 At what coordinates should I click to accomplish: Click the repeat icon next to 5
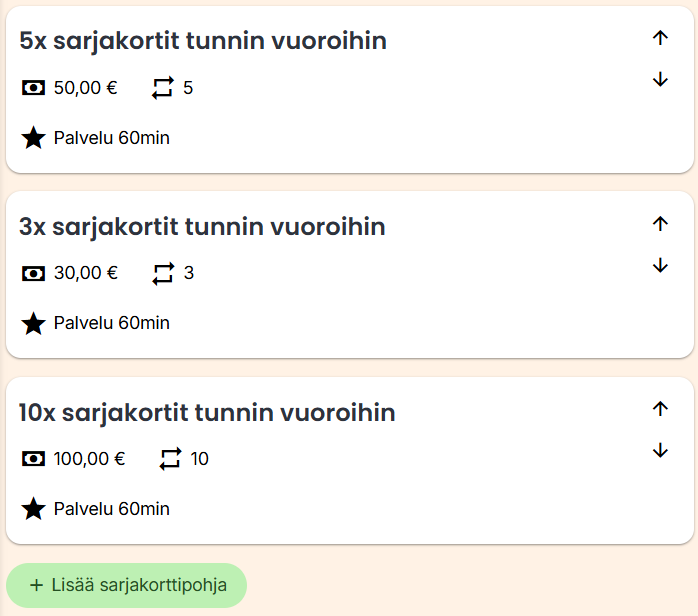(x=163, y=88)
